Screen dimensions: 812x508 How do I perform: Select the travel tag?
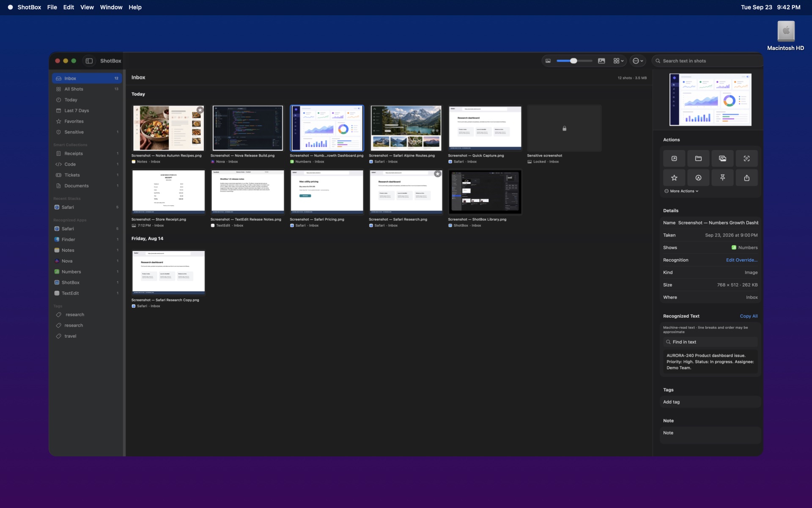click(87, 337)
